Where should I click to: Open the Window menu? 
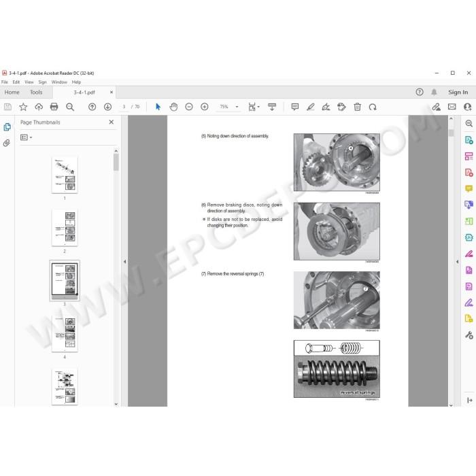pos(59,82)
